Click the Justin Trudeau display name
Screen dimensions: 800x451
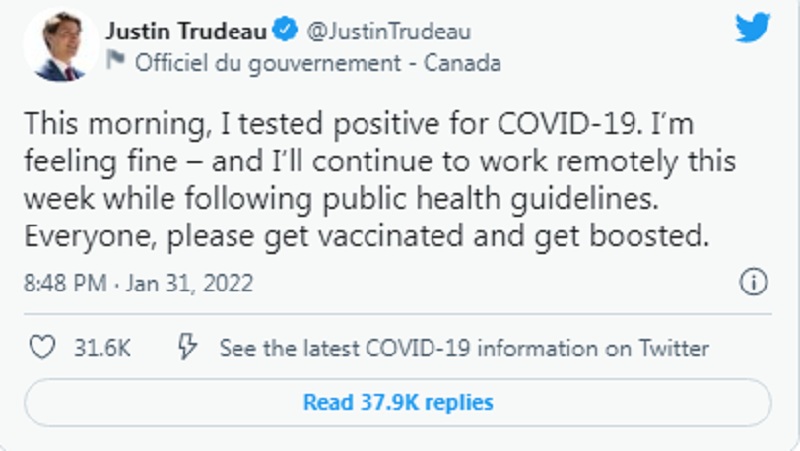click(x=188, y=32)
